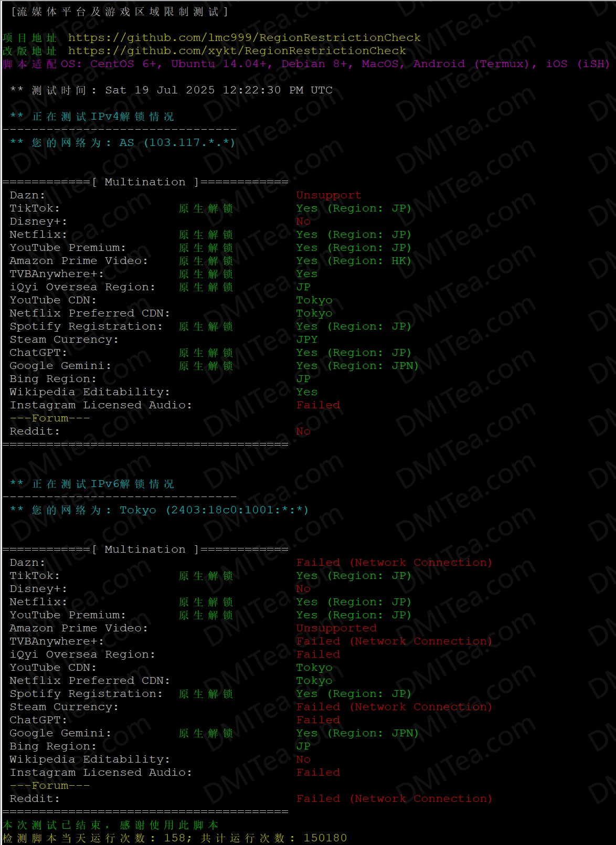
Task: Click TVBAnywhere+'s 'Failed (Network Connection)' under IPv6
Action: tap(394, 641)
